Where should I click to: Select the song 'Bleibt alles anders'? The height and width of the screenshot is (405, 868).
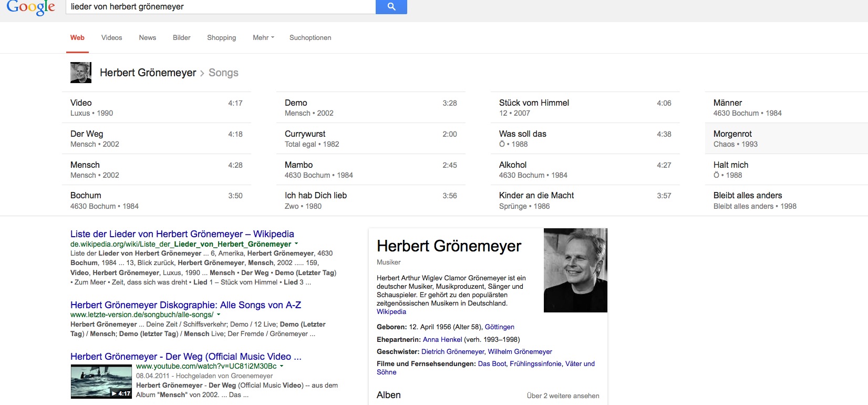[787, 200]
